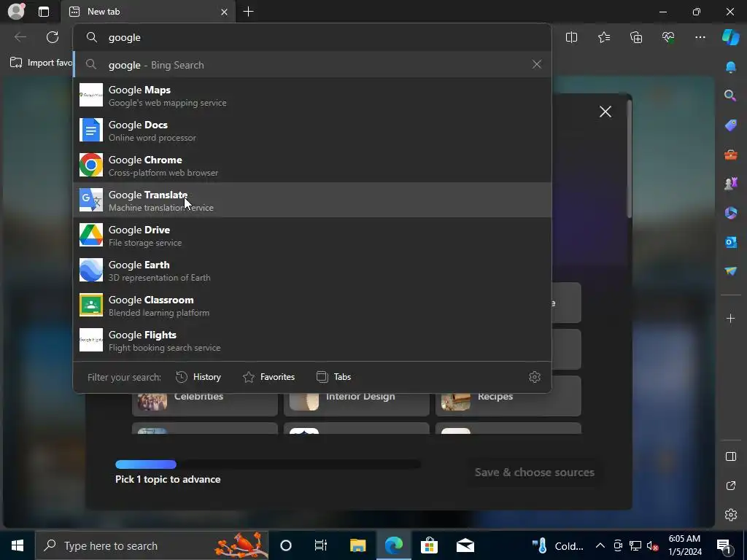747x560 pixels.
Task: Go back with the back arrow
Action: (20, 37)
